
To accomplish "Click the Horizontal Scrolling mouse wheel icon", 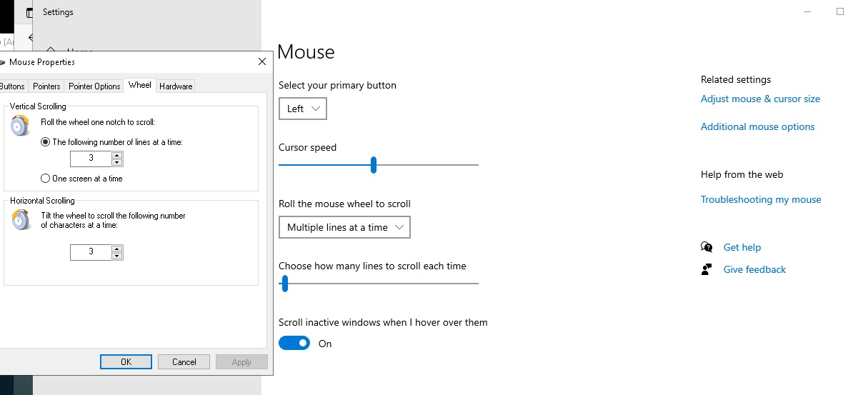I will pyautogui.click(x=21, y=219).
